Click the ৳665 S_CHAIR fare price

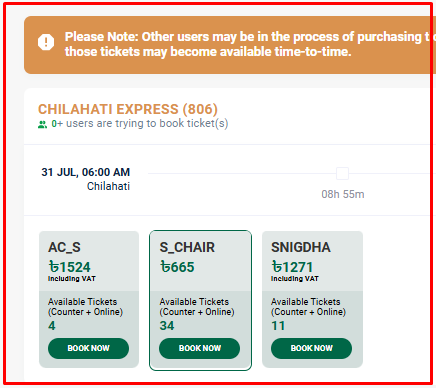point(177,267)
